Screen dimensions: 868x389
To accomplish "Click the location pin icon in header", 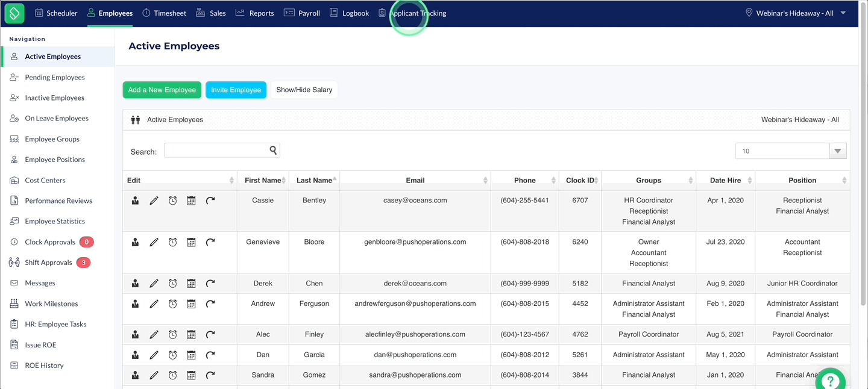I will click(749, 13).
